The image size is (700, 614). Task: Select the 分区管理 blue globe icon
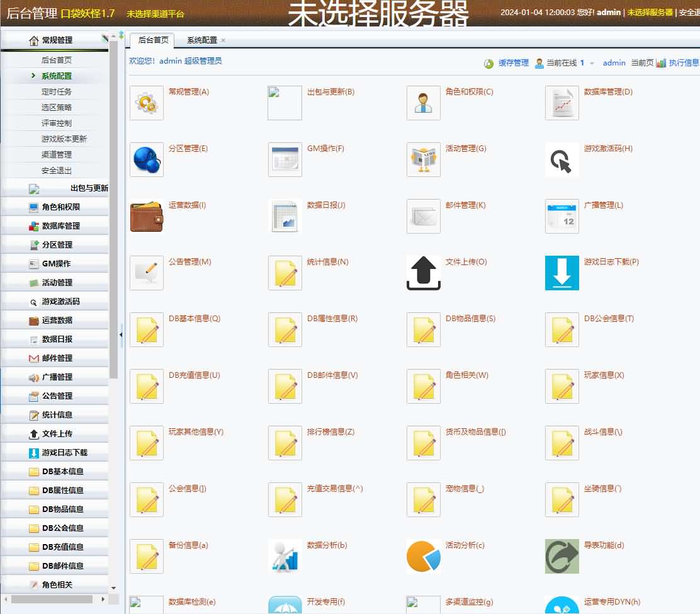[x=146, y=159]
